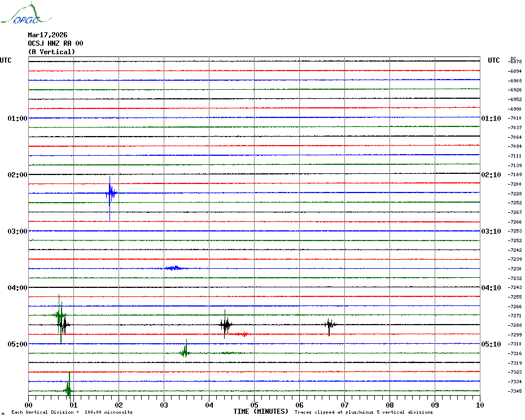
Task: Click the 10 tick on the minutes axis
Action: 479,405
